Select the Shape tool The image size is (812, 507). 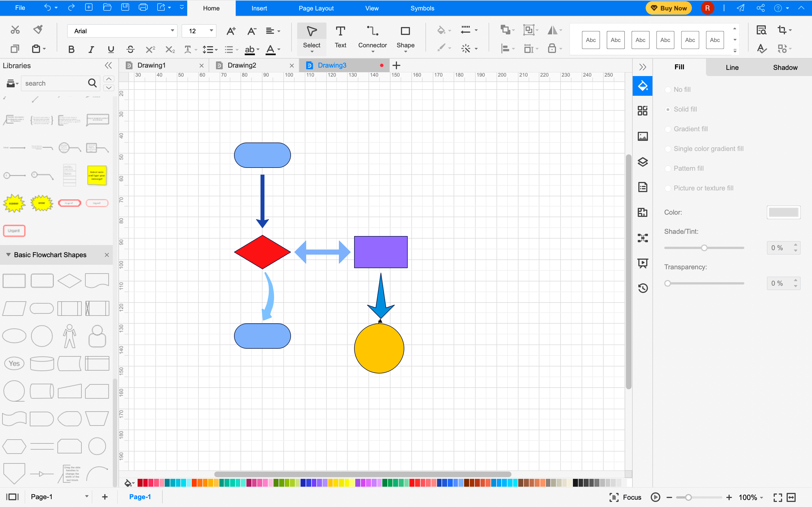pos(405,37)
